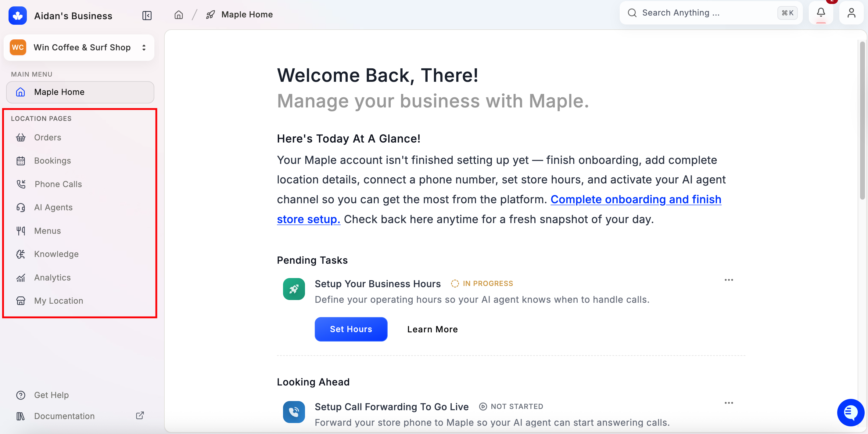Select Maple Home in main menu
868x434 pixels.
point(80,92)
